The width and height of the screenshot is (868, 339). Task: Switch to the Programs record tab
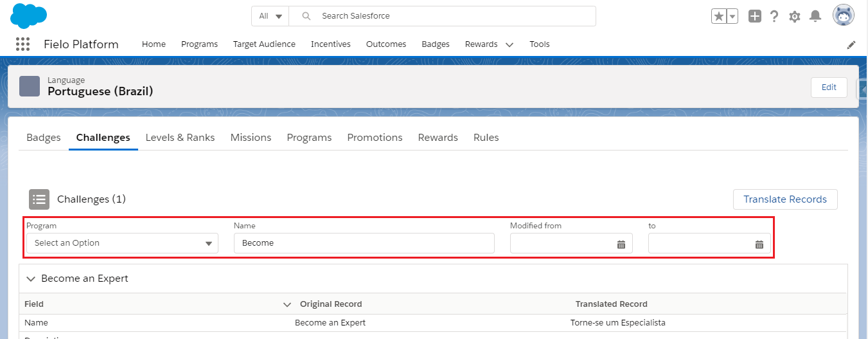pyautogui.click(x=310, y=138)
